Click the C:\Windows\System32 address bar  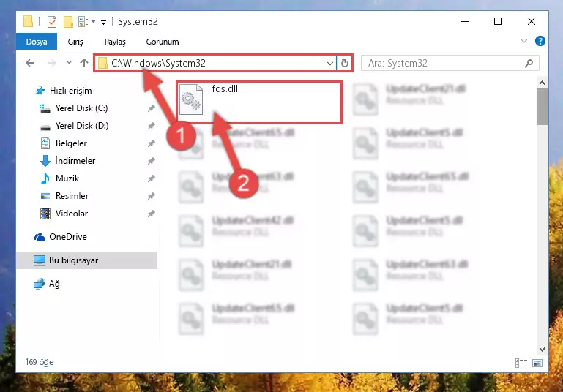click(x=215, y=63)
